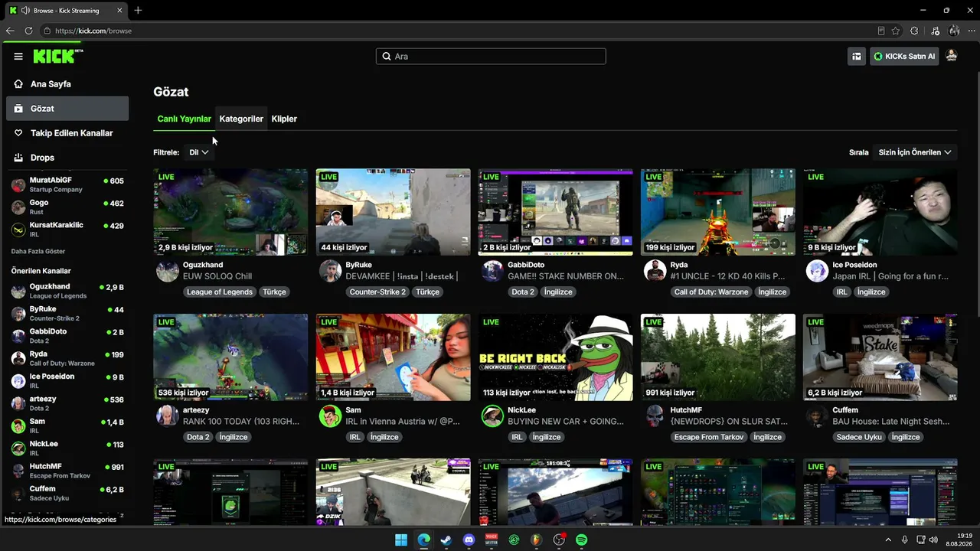Open the Ryda avatar under the stream card
The width and height of the screenshot is (980, 551).
(655, 271)
